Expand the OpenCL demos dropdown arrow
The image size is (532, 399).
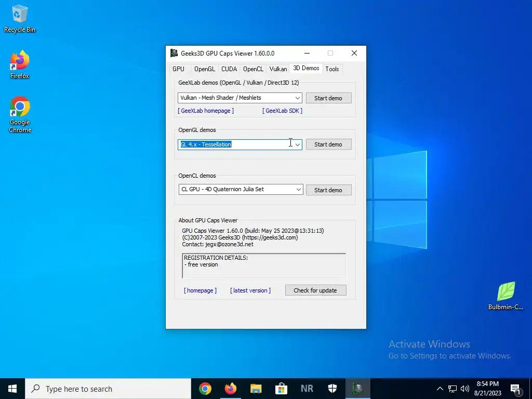pyautogui.click(x=298, y=189)
